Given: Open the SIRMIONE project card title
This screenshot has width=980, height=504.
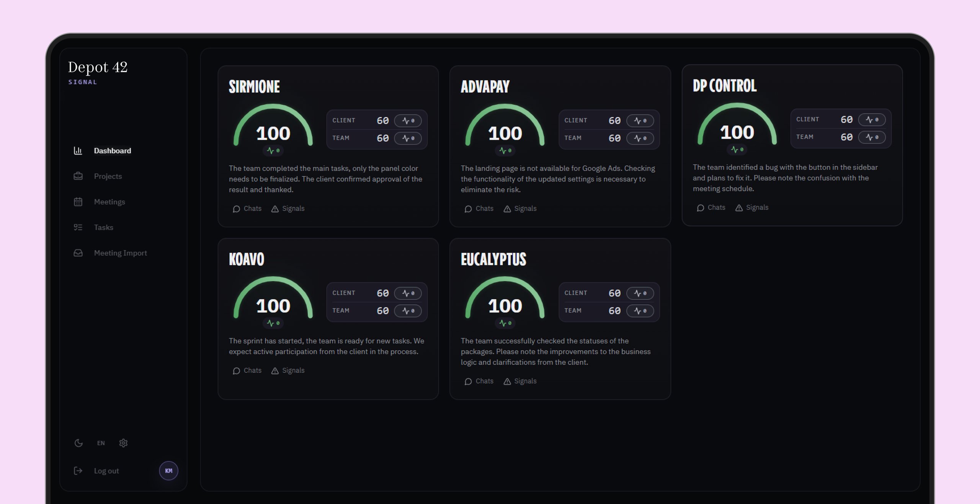Looking at the screenshot, I should [x=254, y=87].
